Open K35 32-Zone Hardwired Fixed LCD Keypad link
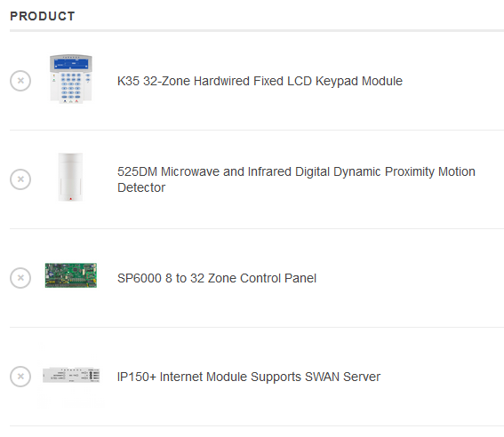This screenshot has height=437, width=504. pyautogui.click(x=260, y=81)
